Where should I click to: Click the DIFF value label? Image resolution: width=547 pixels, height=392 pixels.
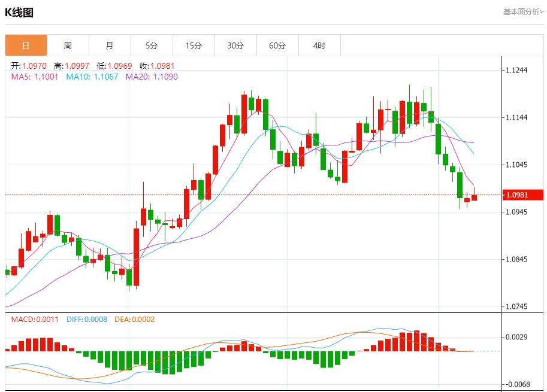point(87,320)
